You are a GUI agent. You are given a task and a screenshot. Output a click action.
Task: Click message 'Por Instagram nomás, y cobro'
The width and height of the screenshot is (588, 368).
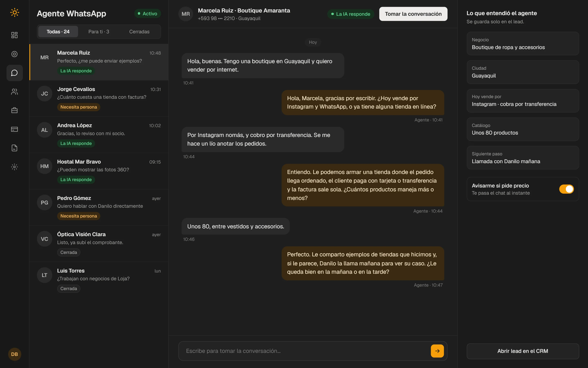[x=263, y=139]
